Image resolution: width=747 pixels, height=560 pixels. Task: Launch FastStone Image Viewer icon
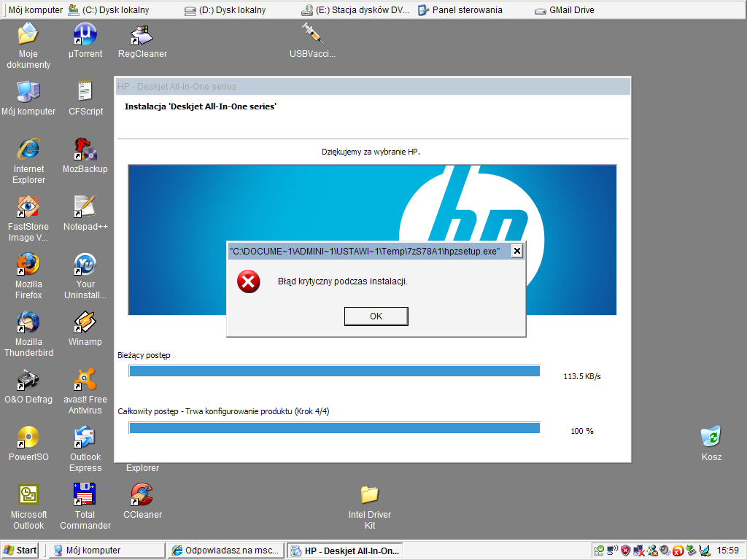tap(28, 219)
